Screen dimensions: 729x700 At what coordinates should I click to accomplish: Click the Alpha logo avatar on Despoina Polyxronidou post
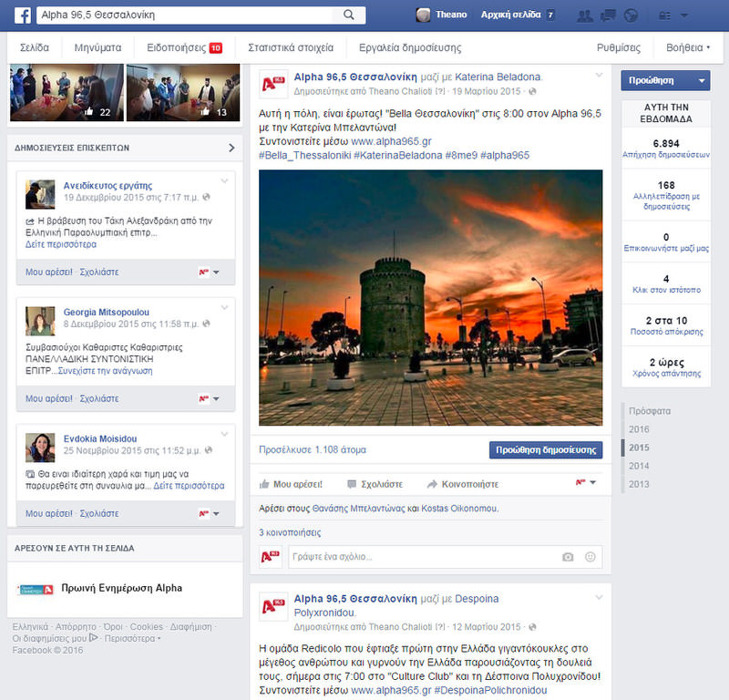coord(272,606)
